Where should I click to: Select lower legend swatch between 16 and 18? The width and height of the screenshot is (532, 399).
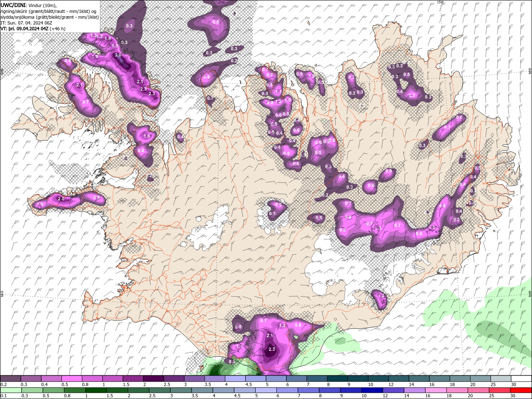[437, 390]
